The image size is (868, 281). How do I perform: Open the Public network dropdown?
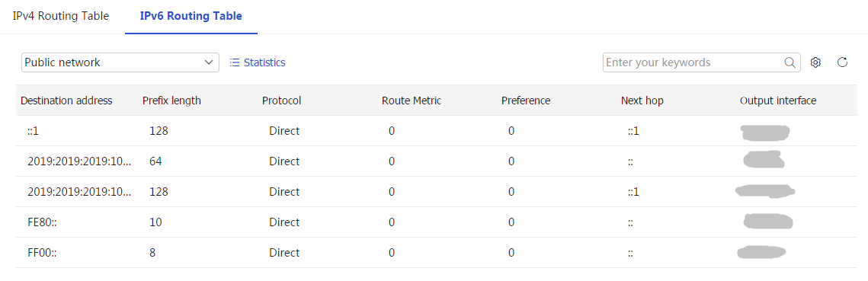pos(120,62)
